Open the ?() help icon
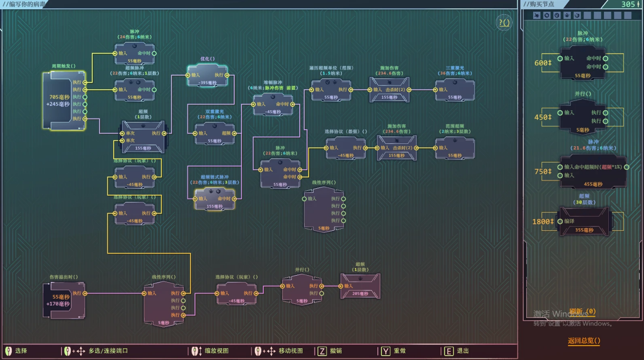 coord(504,22)
